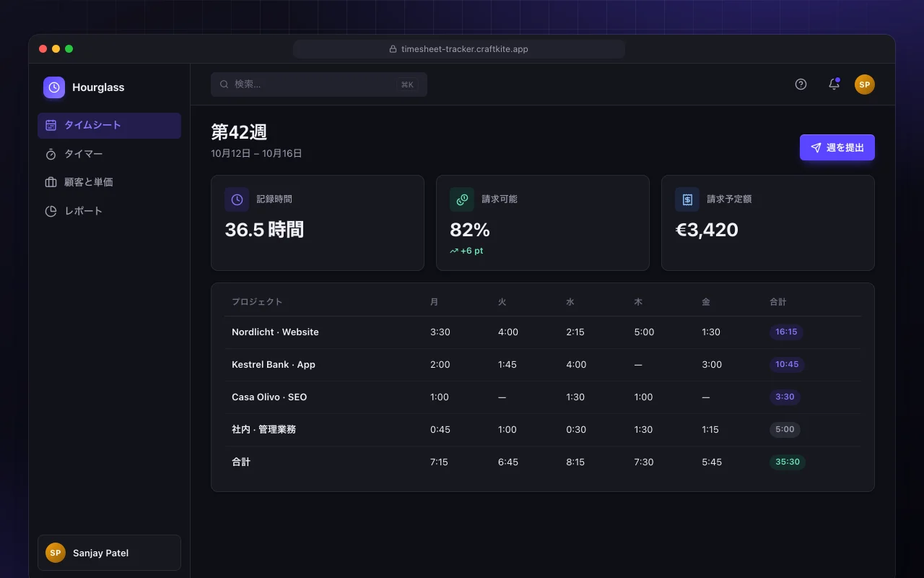Click the lock icon in the address bar
This screenshot has width=924, height=578.
(x=393, y=49)
